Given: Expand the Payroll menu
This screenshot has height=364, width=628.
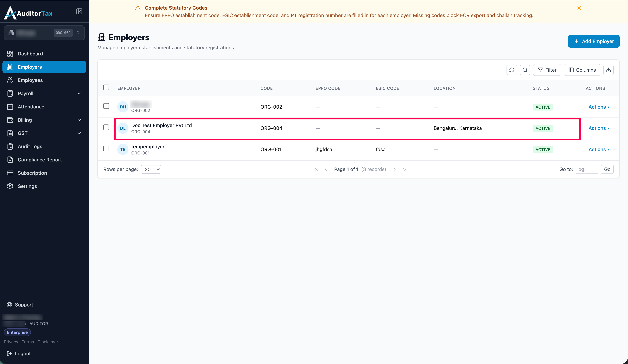Looking at the screenshot, I should click(44, 93).
